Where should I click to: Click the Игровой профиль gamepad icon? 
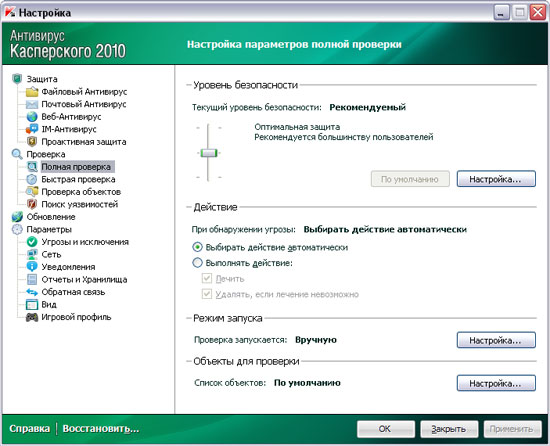tap(32, 317)
